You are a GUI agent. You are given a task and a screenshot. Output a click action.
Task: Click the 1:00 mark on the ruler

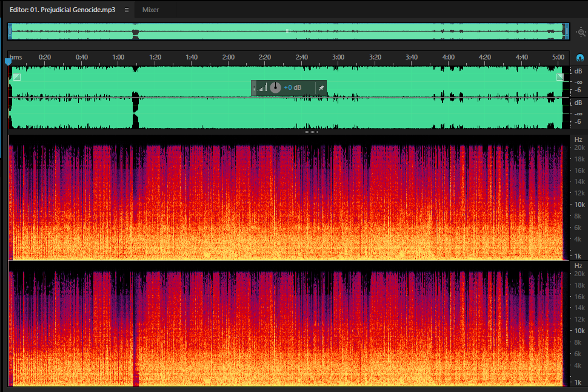pos(118,57)
